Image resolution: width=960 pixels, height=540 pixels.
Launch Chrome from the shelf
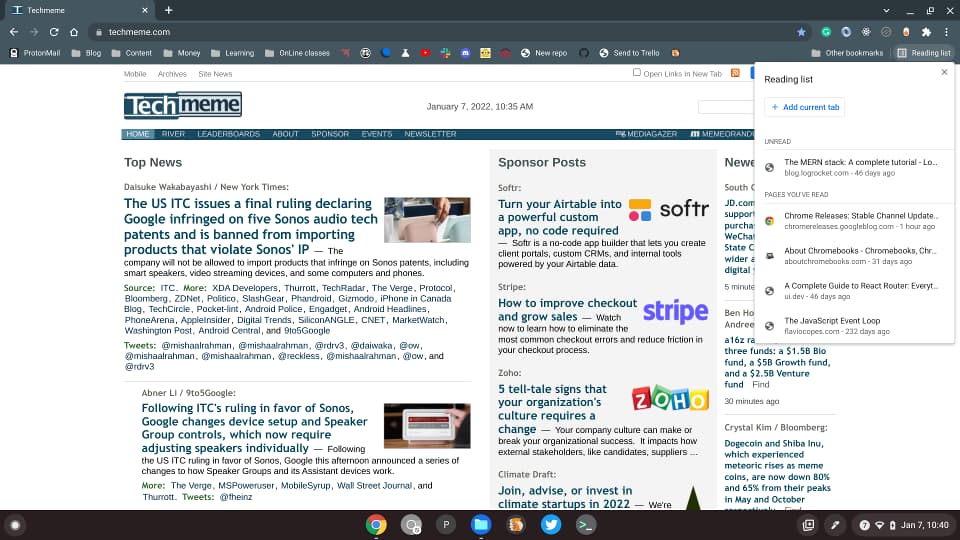point(377,525)
